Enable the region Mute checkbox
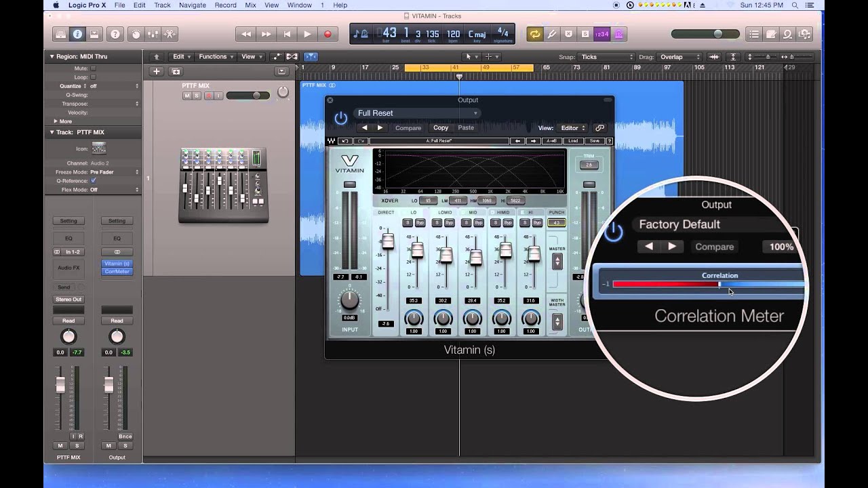The image size is (868, 488). coord(94,68)
